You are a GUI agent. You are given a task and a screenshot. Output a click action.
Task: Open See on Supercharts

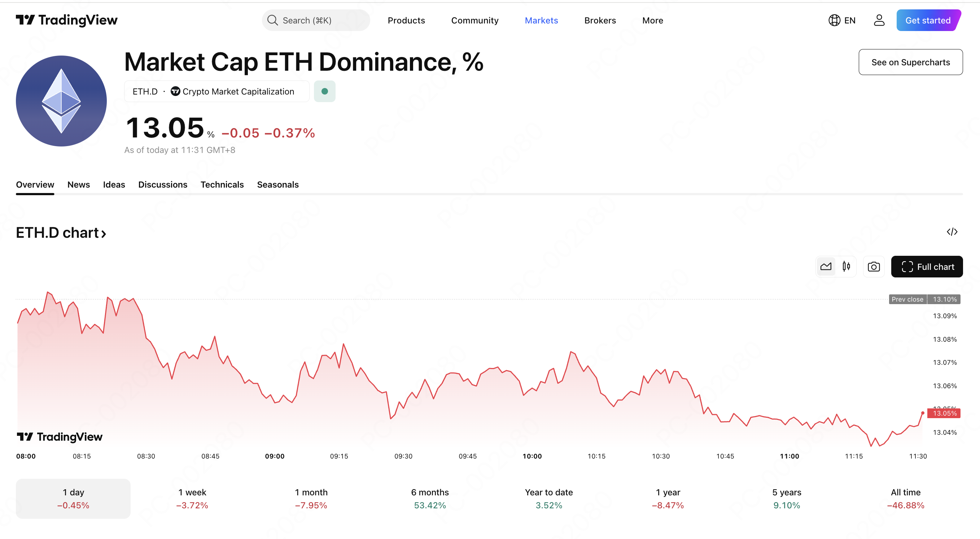point(910,62)
